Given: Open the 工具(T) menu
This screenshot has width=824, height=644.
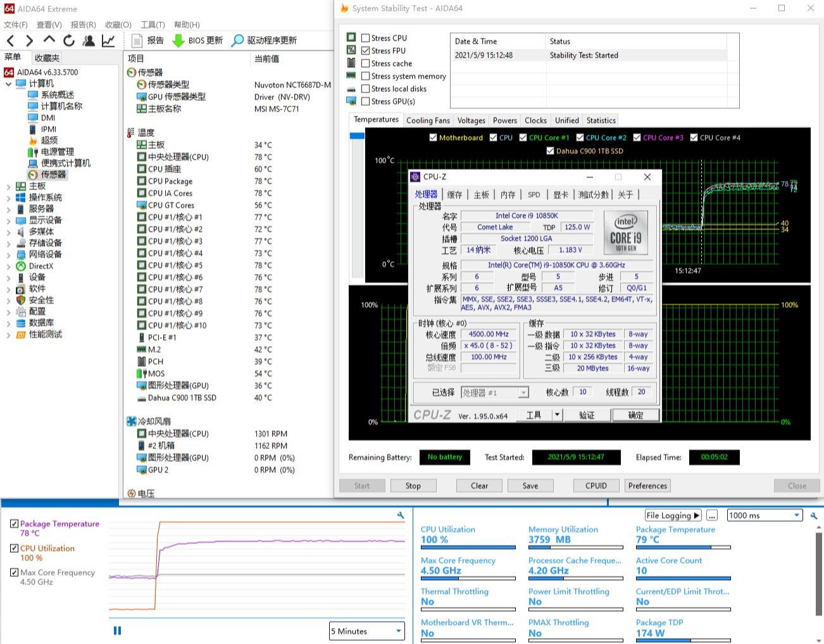Looking at the screenshot, I should [x=152, y=25].
